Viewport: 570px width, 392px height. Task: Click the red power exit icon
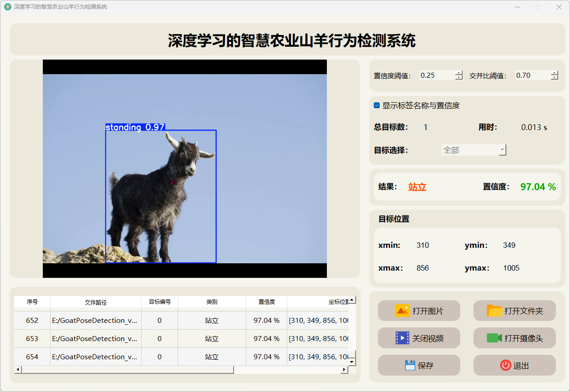point(505,365)
